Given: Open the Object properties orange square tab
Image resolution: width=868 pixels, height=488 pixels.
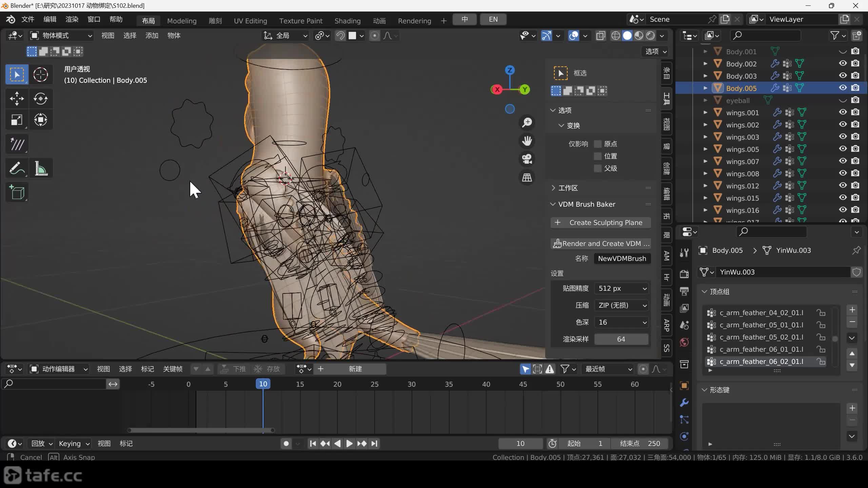Looking at the screenshot, I should [x=684, y=385].
